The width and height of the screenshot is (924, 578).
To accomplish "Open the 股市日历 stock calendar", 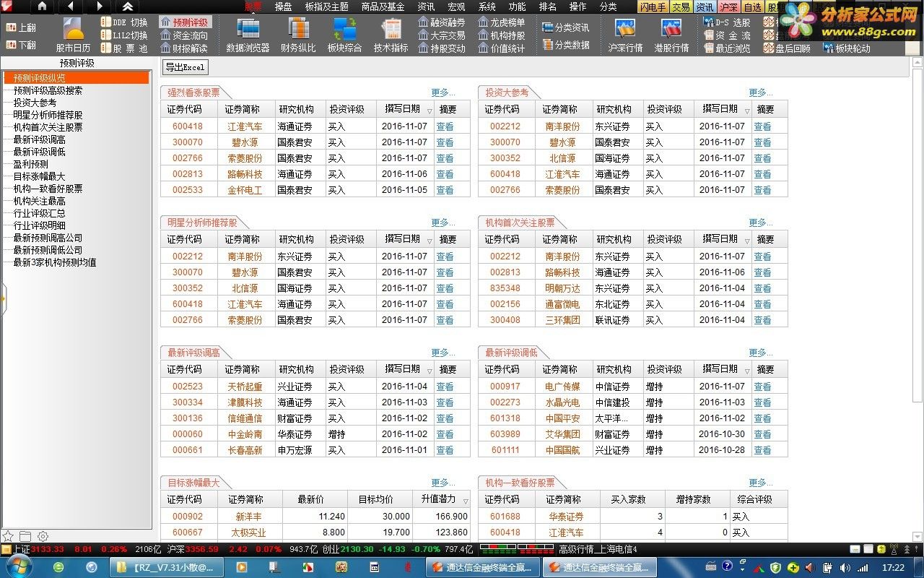I will pyautogui.click(x=73, y=35).
